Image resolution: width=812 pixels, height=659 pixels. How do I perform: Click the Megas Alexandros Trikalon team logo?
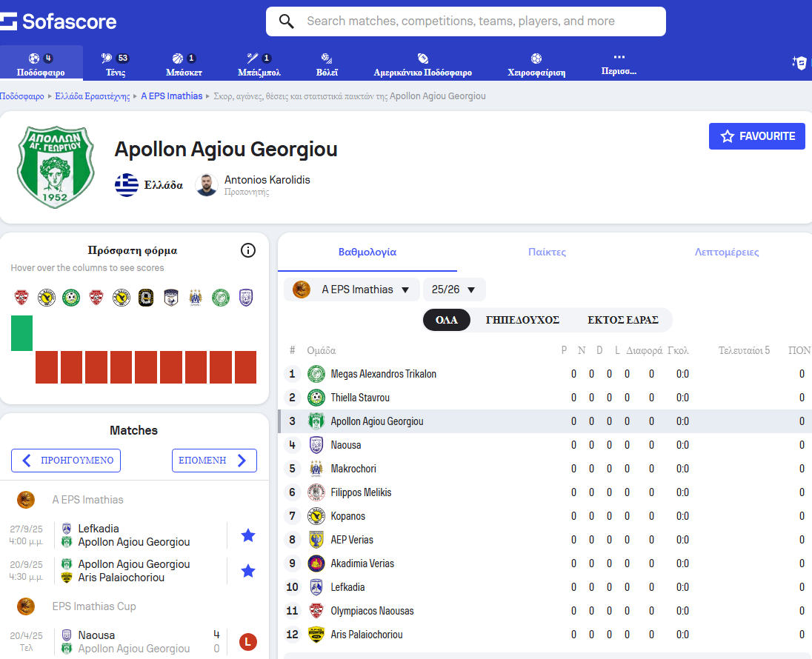pyautogui.click(x=316, y=374)
